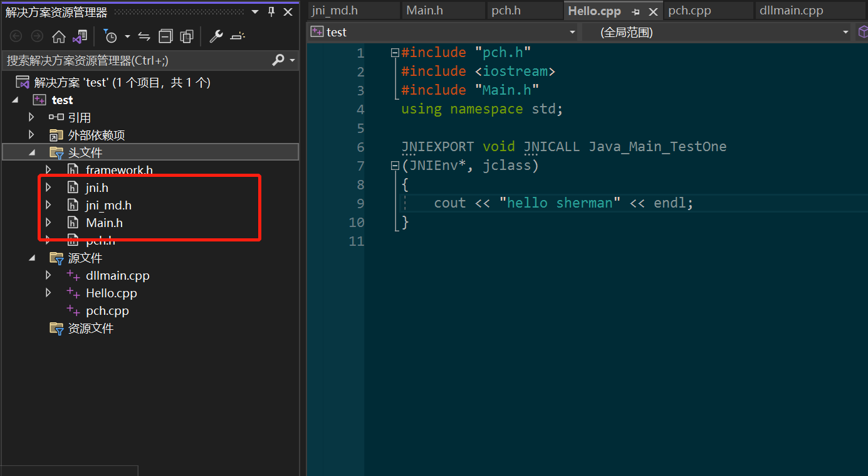Click "hello sherman" string literal

point(560,203)
